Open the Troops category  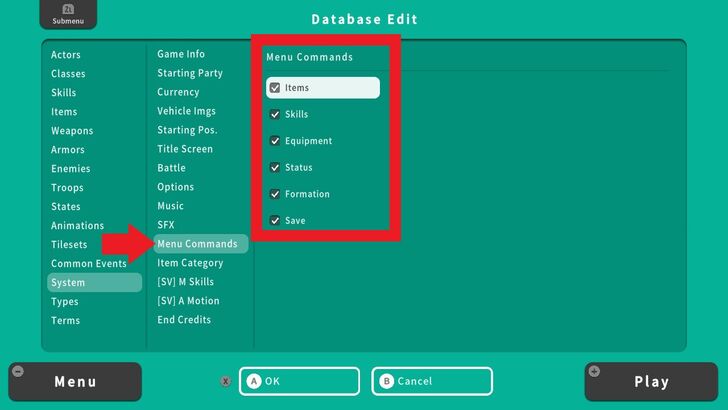click(x=67, y=188)
